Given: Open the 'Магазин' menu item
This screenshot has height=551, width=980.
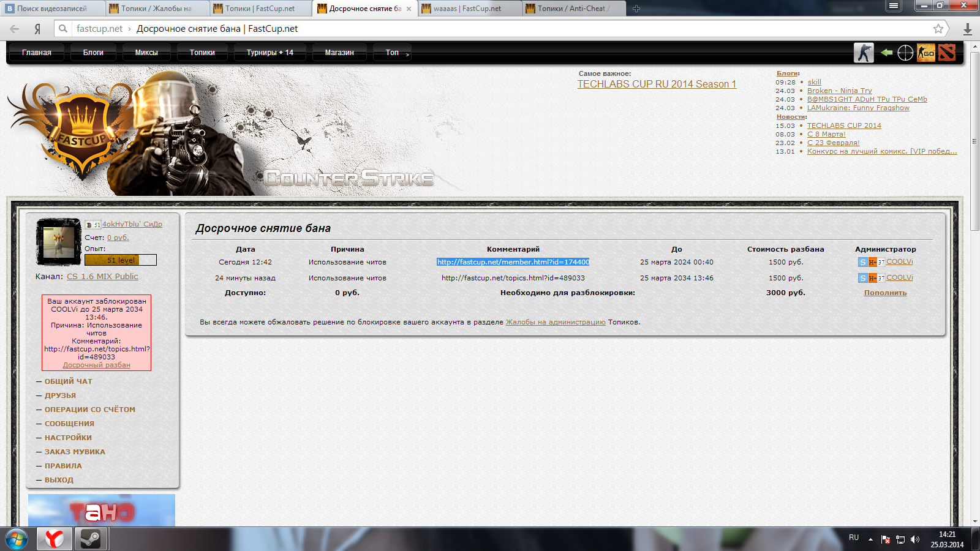Looking at the screenshot, I should pyautogui.click(x=339, y=53).
